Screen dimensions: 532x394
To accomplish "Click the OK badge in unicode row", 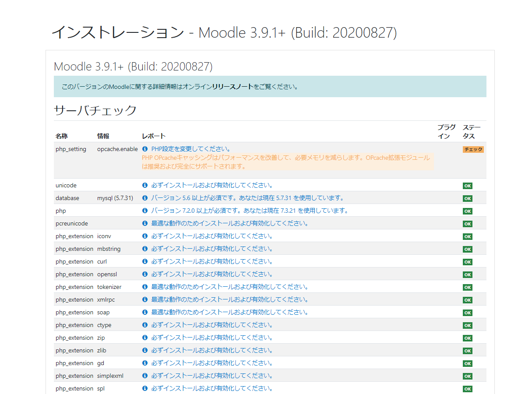I will [468, 186].
